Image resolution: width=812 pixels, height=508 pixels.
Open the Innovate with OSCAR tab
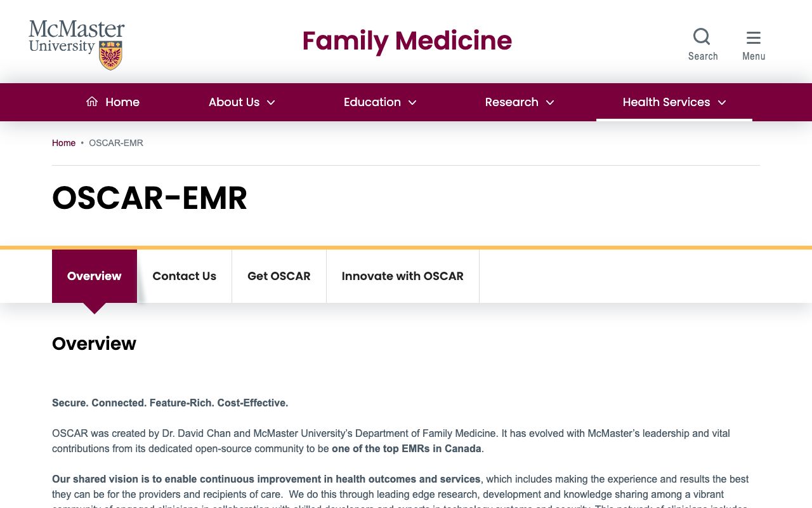[402, 276]
